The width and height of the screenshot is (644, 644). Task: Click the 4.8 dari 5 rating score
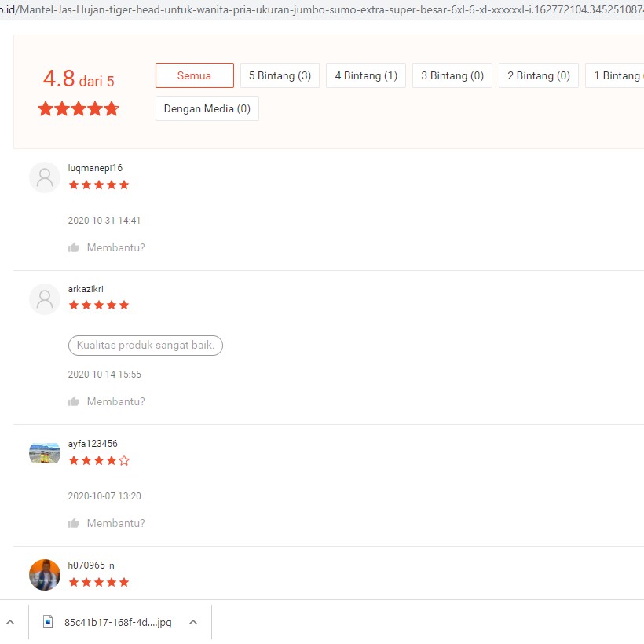pyautogui.click(x=79, y=79)
